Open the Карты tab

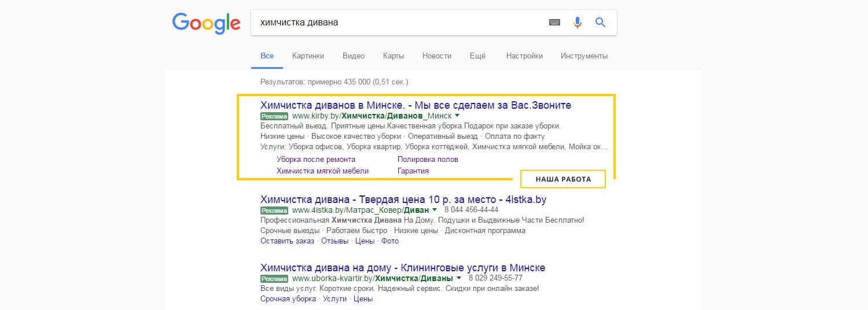[393, 56]
